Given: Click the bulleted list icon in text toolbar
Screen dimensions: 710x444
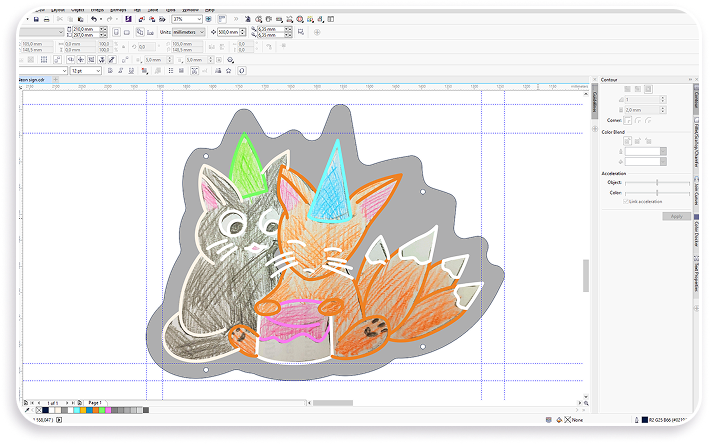Looking at the screenshot, I should pyautogui.click(x=171, y=71).
